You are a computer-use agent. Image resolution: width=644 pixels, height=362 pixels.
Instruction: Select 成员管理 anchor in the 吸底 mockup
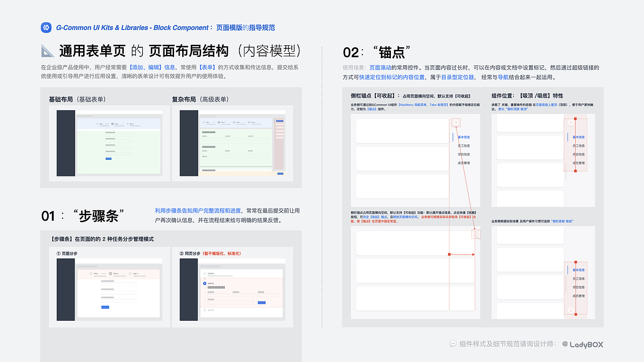(579, 296)
